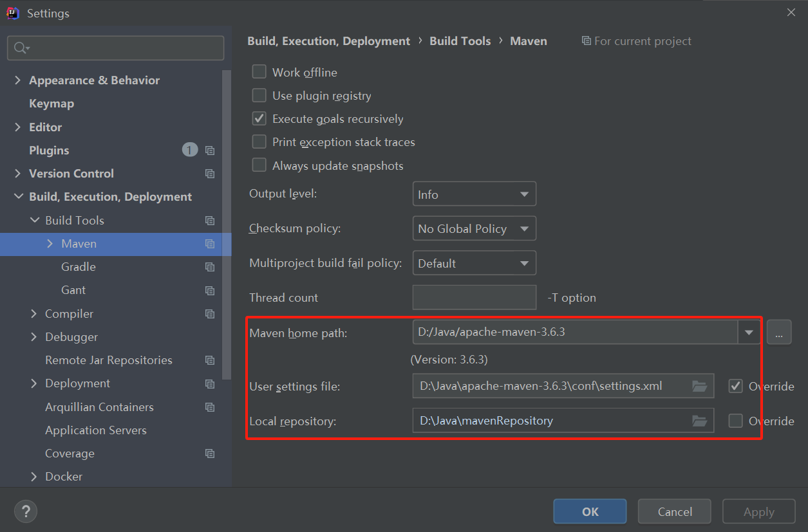Click the project-level icon beside Gant
The image size is (808, 532).
pos(210,291)
